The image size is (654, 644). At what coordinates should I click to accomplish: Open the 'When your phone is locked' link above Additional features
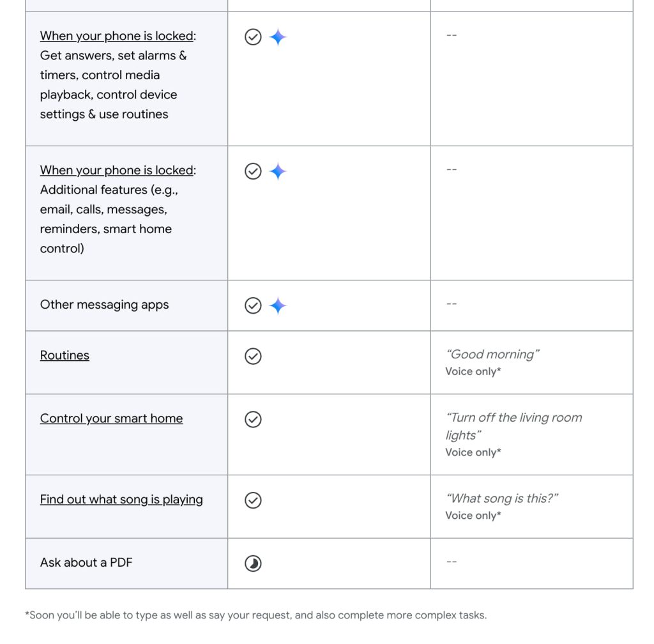tap(117, 170)
